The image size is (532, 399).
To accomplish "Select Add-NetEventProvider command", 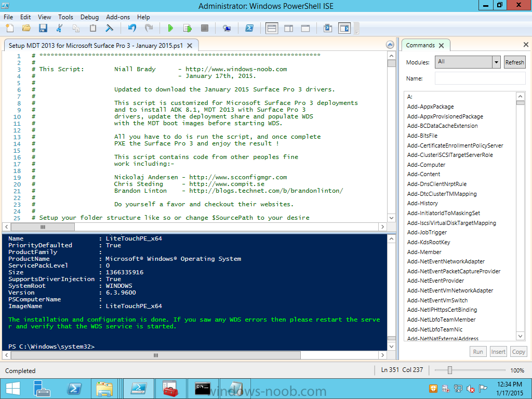I will [435, 281].
